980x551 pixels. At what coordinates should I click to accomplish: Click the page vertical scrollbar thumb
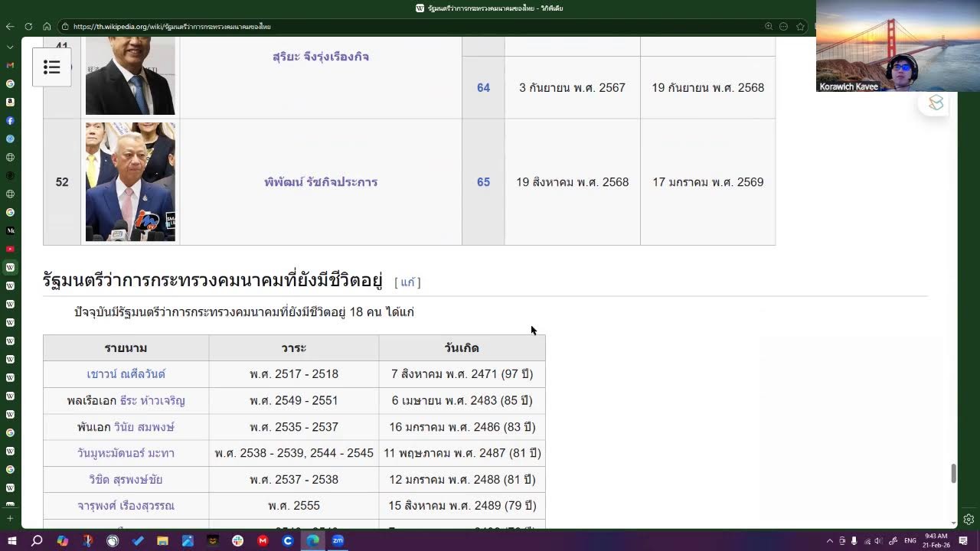[953, 473]
